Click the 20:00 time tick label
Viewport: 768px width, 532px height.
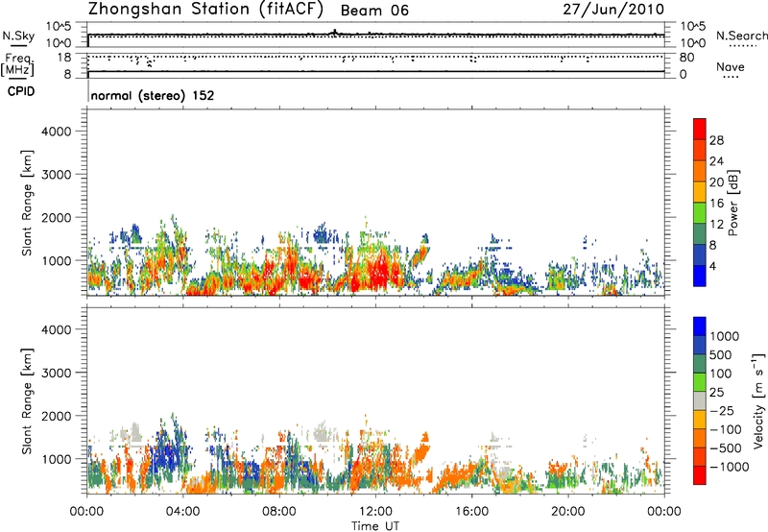point(568,512)
